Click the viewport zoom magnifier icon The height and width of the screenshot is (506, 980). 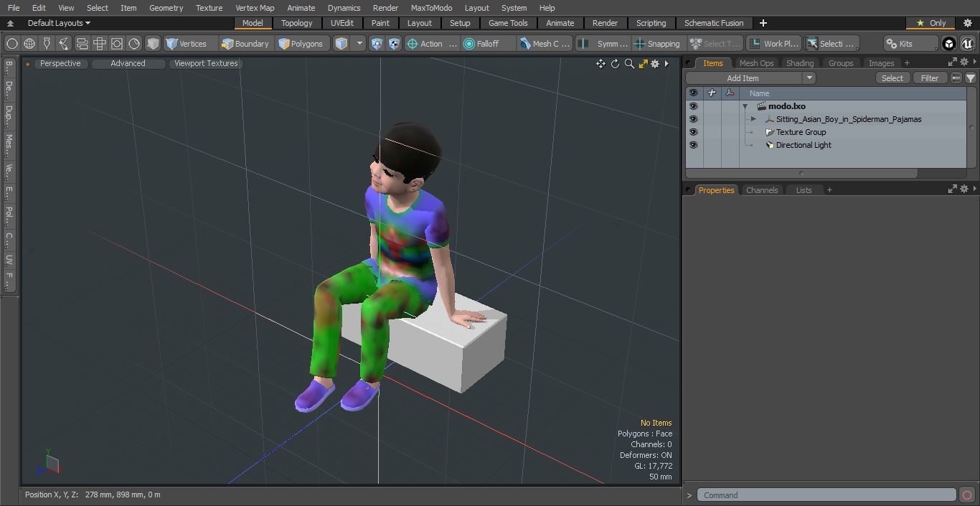[629, 64]
